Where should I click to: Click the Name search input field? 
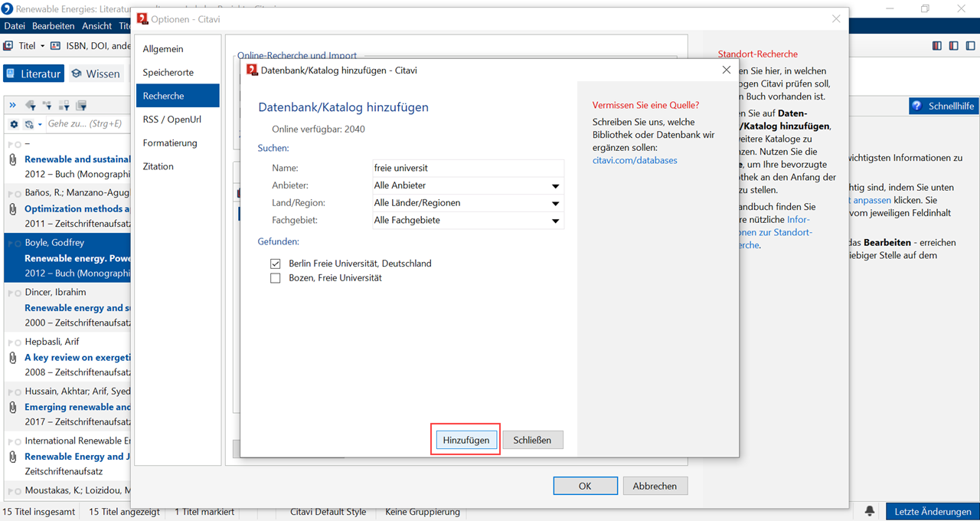coord(467,168)
